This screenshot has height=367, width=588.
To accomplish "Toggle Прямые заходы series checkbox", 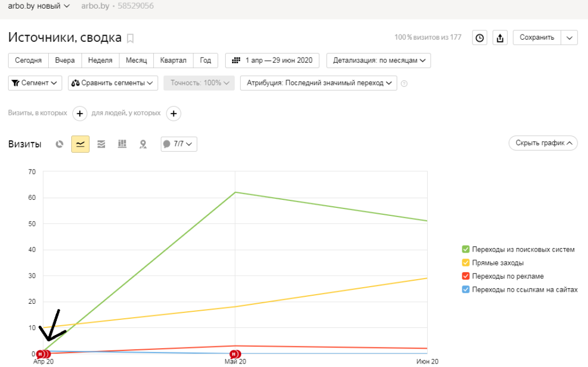I will [466, 262].
